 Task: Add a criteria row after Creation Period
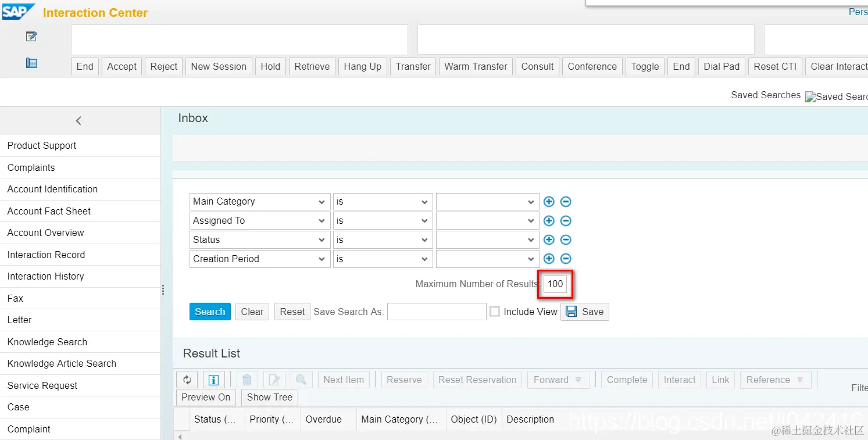pyautogui.click(x=549, y=259)
